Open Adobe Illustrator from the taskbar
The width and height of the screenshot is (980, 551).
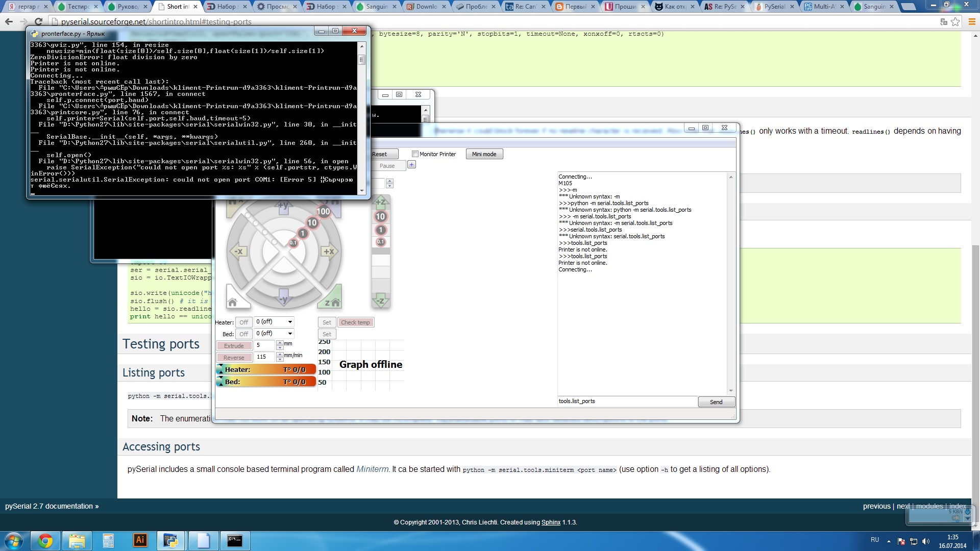[140, 540]
